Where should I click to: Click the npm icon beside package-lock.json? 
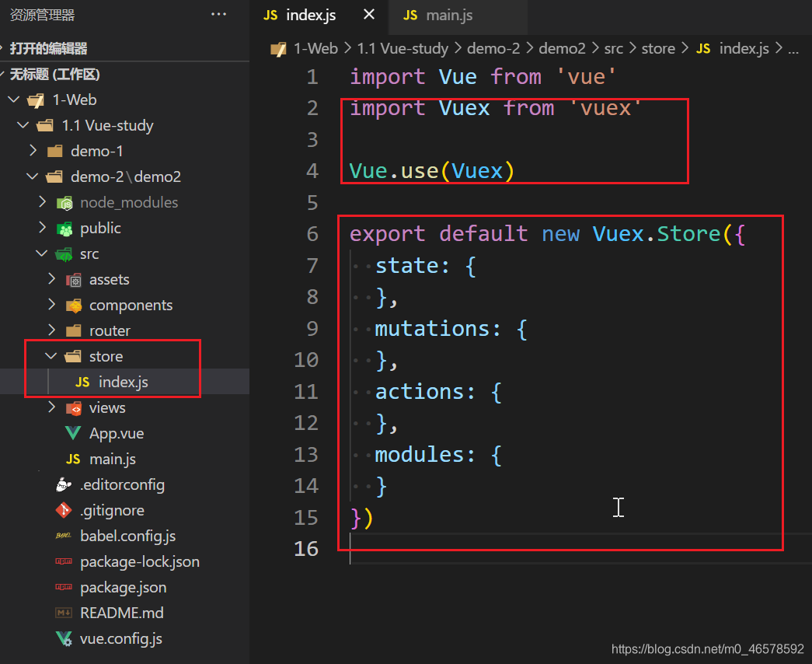pyautogui.click(x=64, y=561)
